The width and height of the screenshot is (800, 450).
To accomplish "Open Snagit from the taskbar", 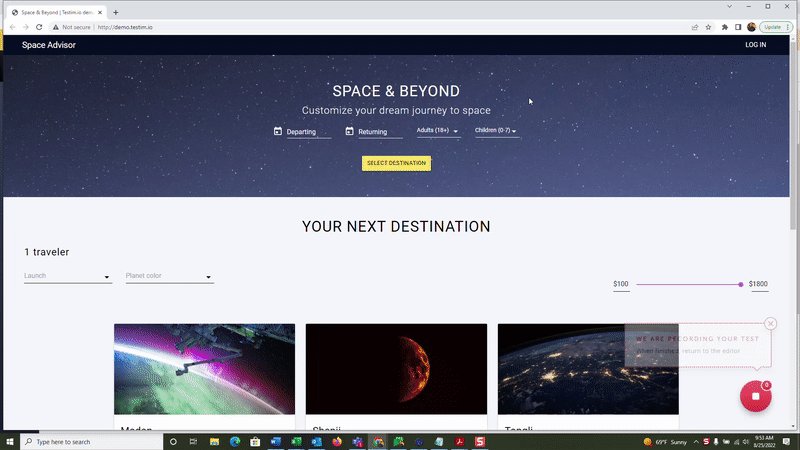I will [x=480, y=441].
